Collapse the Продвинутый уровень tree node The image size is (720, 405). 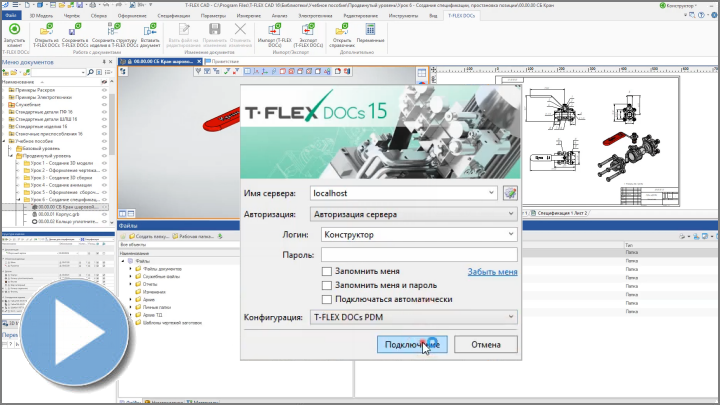pyautogui.click(x=12, y=156)
